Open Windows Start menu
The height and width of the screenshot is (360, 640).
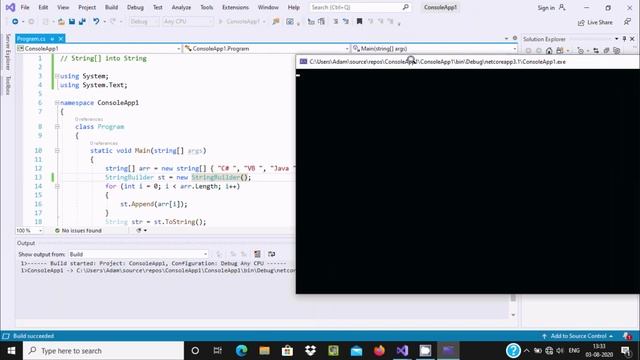click(11, 351)
